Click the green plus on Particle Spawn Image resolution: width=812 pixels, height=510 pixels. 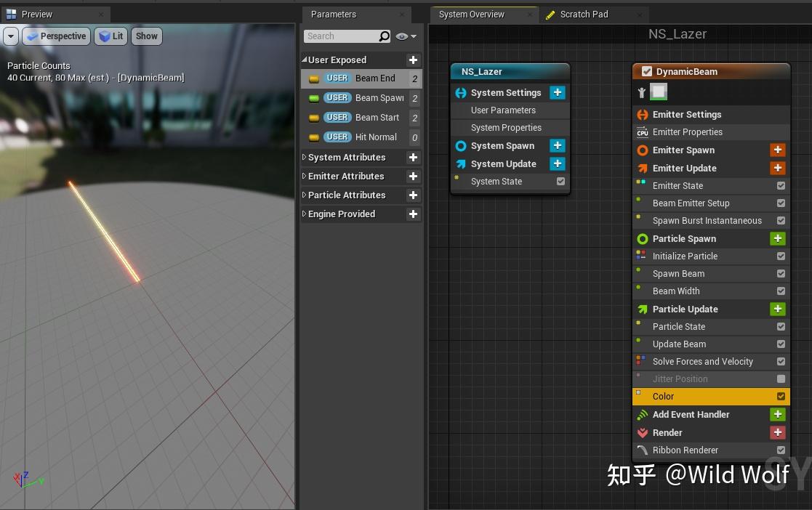pyautogui.click(x=777, y=238)
